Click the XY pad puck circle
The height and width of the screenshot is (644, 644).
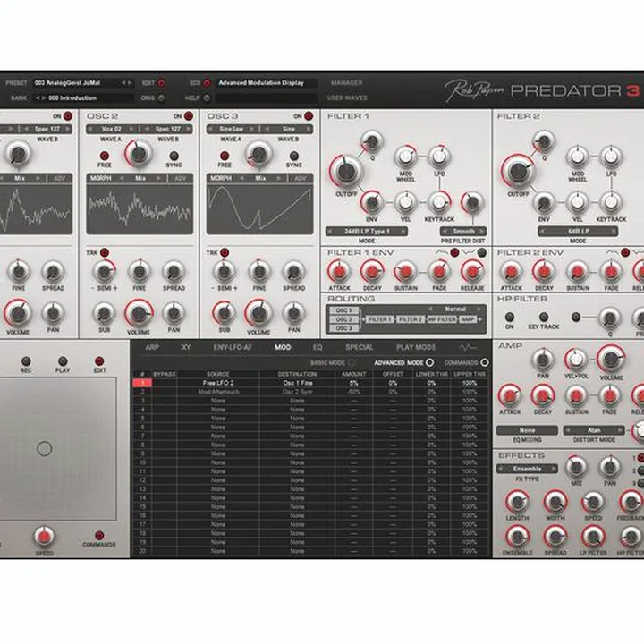coord(45,448)
